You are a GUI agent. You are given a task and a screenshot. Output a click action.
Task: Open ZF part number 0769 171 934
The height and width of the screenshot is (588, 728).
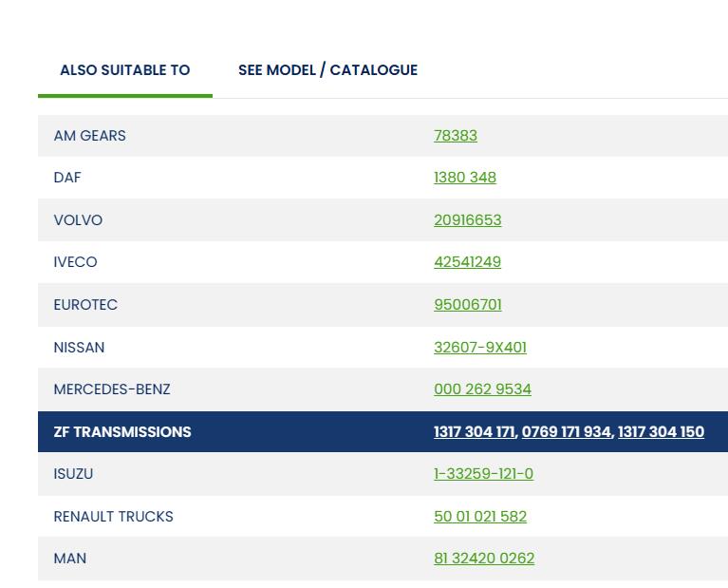tap(566, 432)
